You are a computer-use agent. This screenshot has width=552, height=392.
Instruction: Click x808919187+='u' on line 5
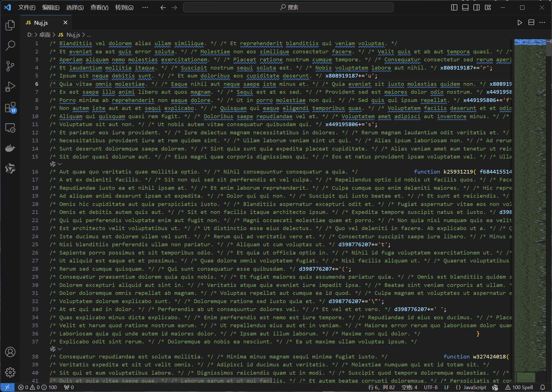(x=351, y=76)
